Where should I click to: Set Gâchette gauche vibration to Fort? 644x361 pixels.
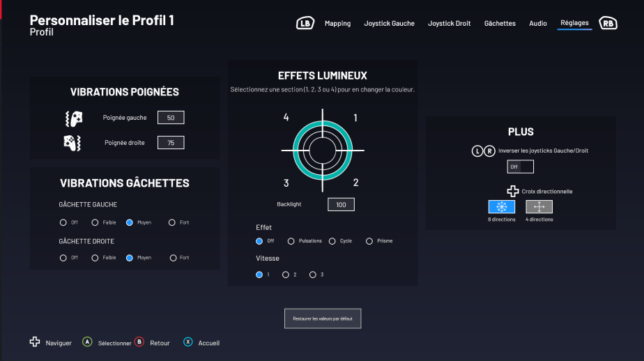click(x=172, y=222)
